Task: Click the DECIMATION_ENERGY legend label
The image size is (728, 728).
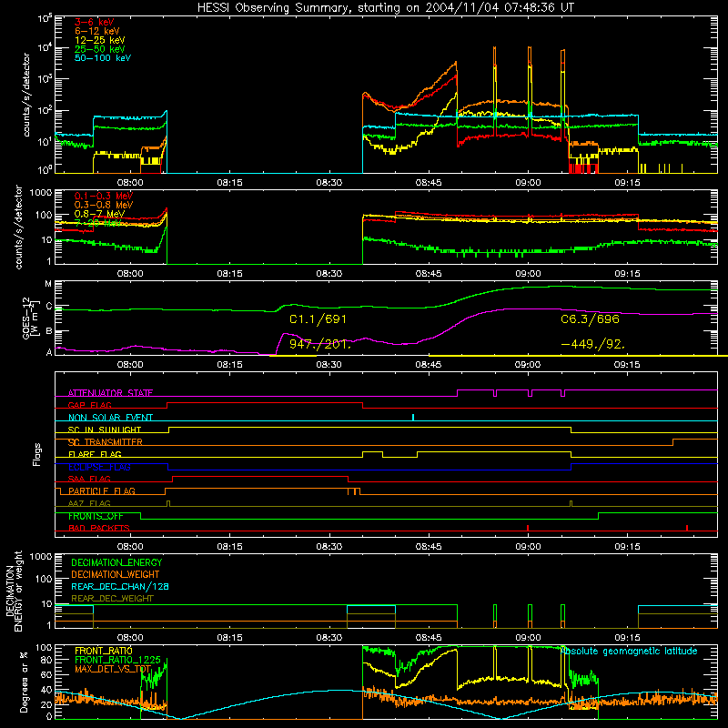Action: 116,562
